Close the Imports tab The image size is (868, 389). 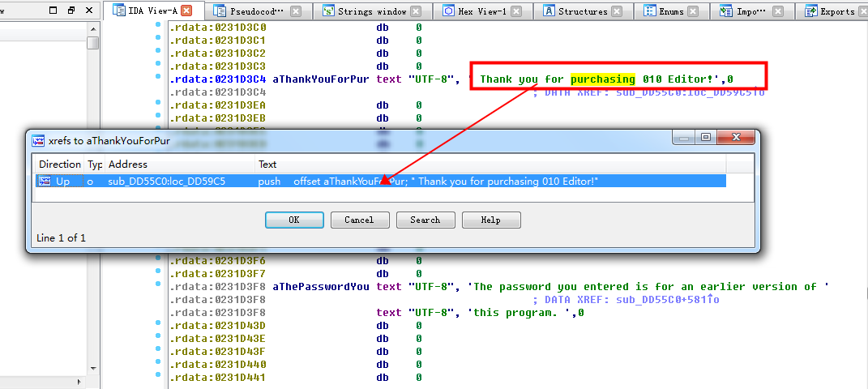pyautogui.click(x=778, y=11)
